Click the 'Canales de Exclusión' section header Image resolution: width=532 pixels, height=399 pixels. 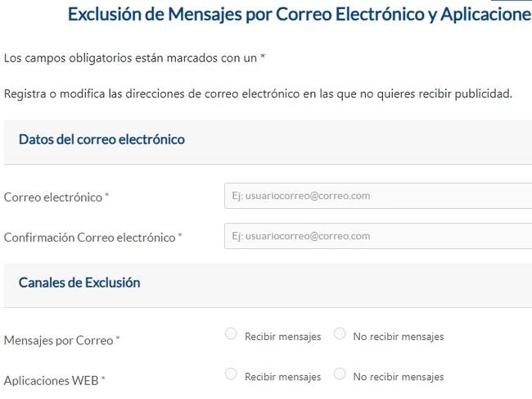click(79, 283)
